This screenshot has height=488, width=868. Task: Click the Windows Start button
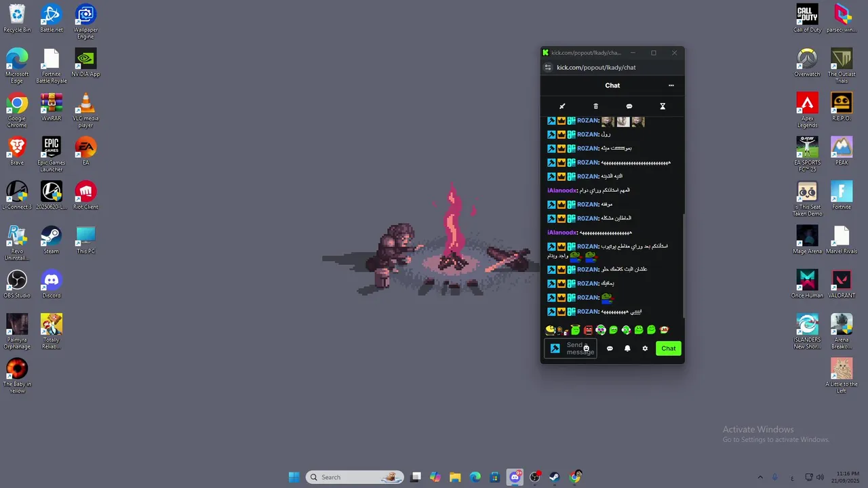click(x=294, y=477)
